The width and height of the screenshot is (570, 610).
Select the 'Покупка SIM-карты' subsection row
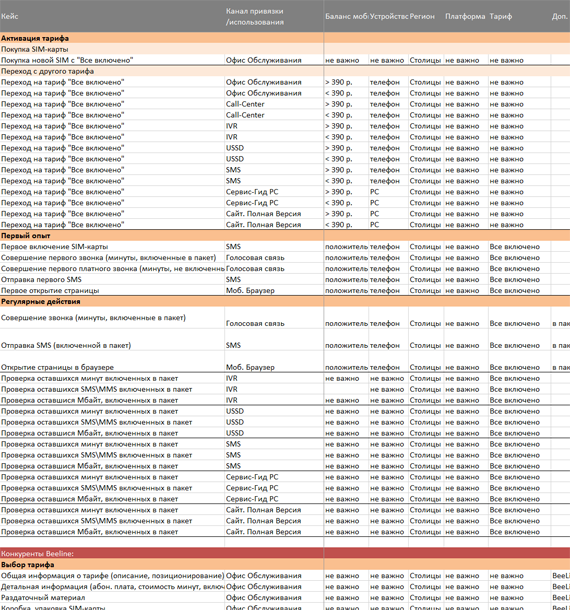(285, 49)
